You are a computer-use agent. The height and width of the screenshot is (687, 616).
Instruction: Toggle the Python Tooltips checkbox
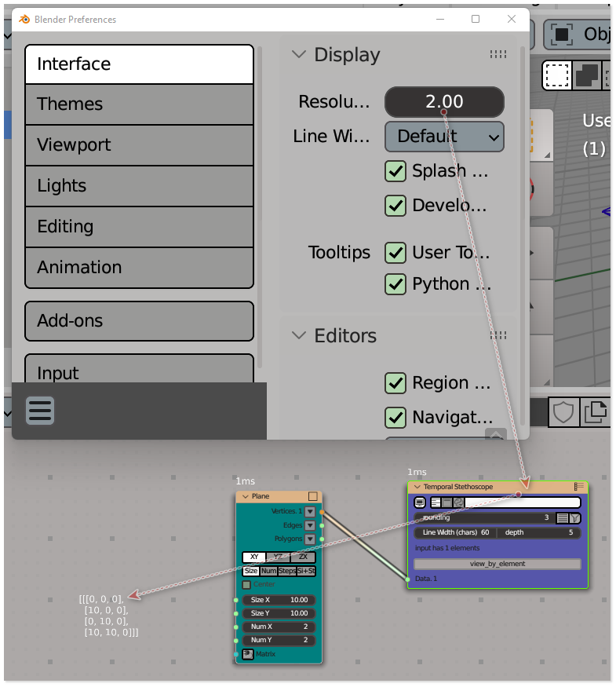click(395, 283)
